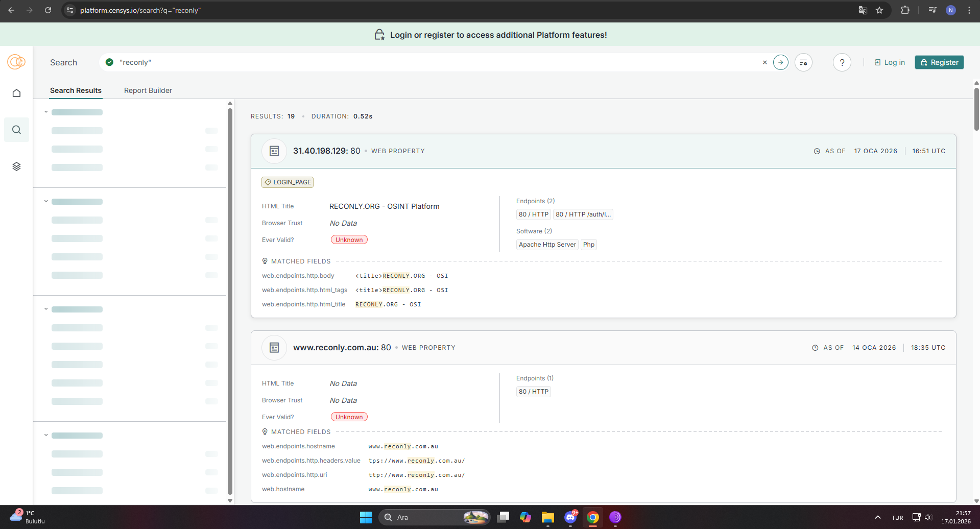Open the query filter options icon
This screenshot has height=529, width=980.
click(x=803, y=62)
